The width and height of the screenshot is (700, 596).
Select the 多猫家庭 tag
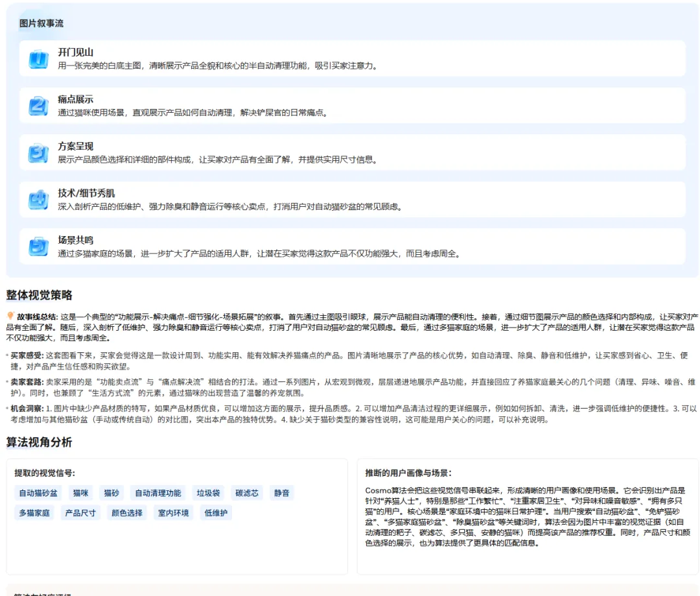[34, 513]
